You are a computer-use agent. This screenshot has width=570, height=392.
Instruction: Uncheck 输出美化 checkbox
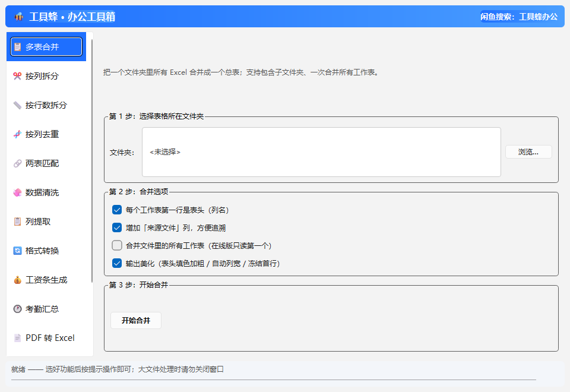(x=117, y=263)
